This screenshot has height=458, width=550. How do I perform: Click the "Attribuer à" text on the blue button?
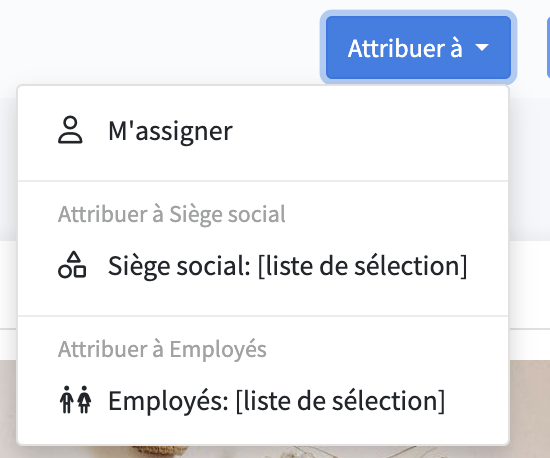click(x=405, y=48)
